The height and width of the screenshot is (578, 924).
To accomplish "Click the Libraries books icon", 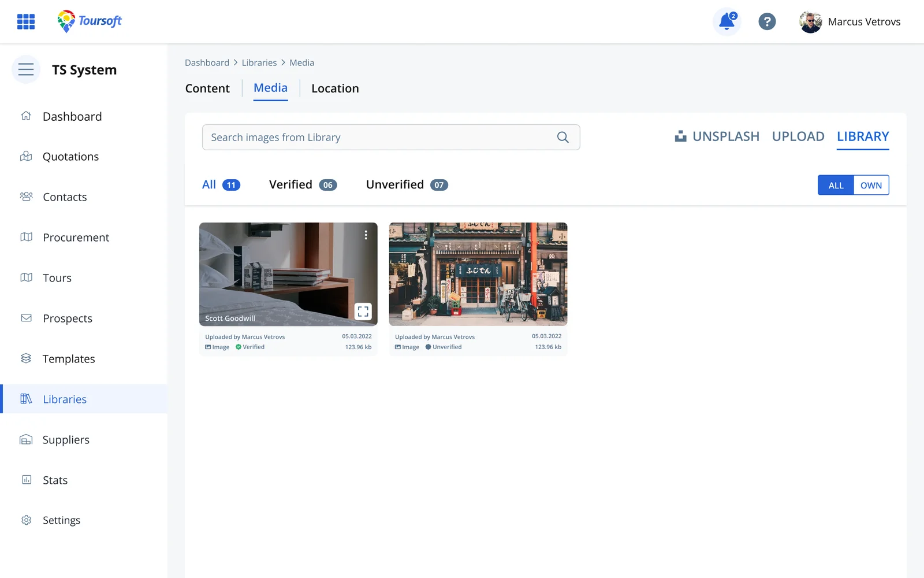I will click(26, 399).
